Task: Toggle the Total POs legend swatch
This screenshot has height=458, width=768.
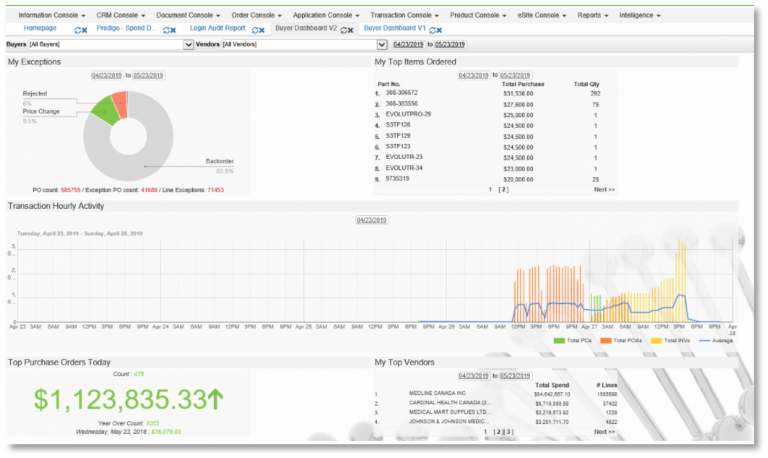Action: [x=559, y=340]
